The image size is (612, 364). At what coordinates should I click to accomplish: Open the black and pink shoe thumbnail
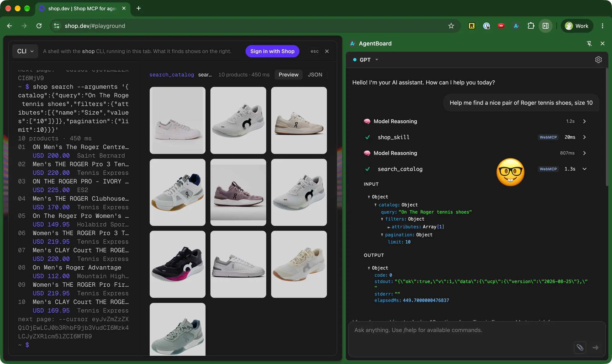pyautogui.click(x=178, y=264)
